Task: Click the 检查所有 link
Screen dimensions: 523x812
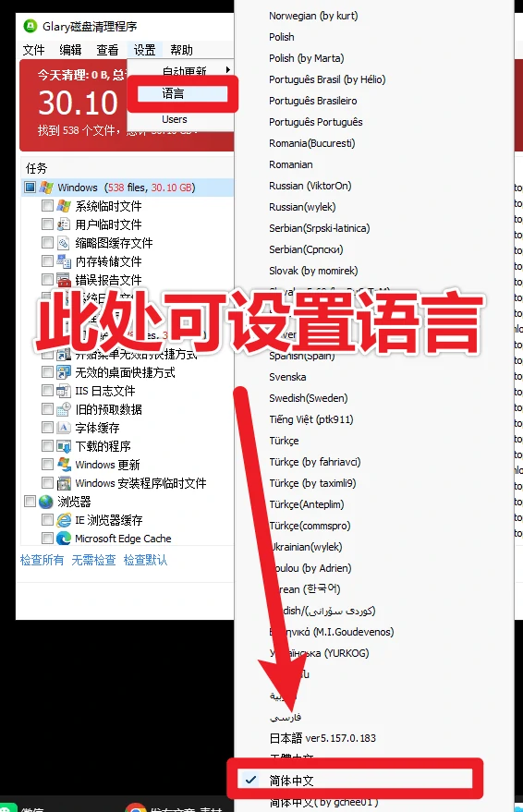Action: (x=42, y=560)
